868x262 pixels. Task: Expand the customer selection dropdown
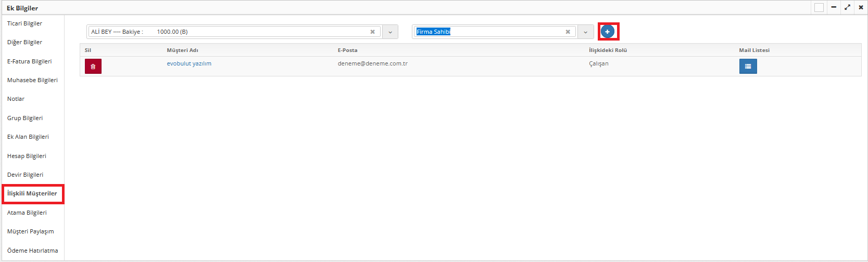[x=390, y=32]
